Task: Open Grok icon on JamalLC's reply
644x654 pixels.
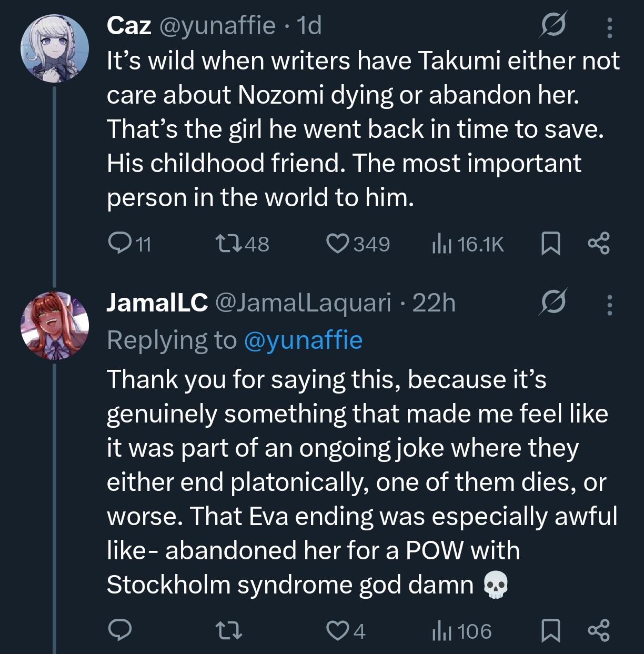Action: click(553, 303)
